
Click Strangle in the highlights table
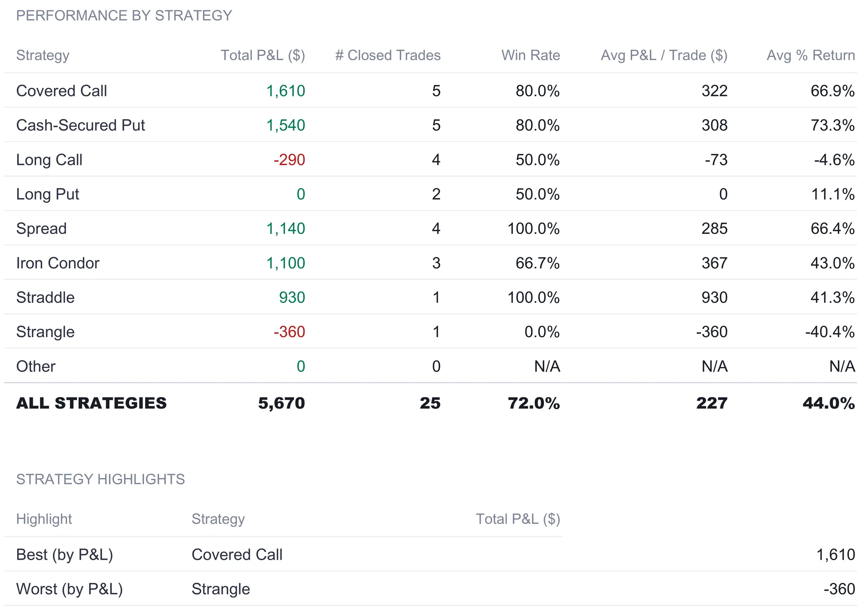pos(221,589)
